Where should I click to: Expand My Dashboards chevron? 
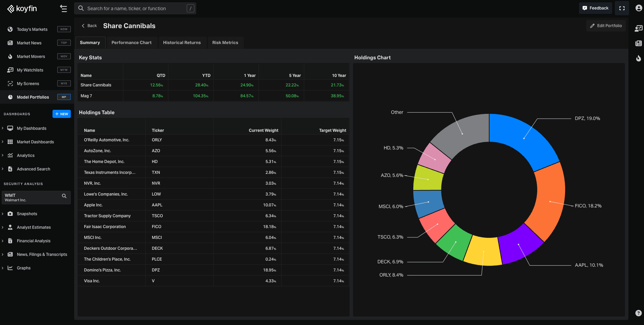click(x=3, y=128)
